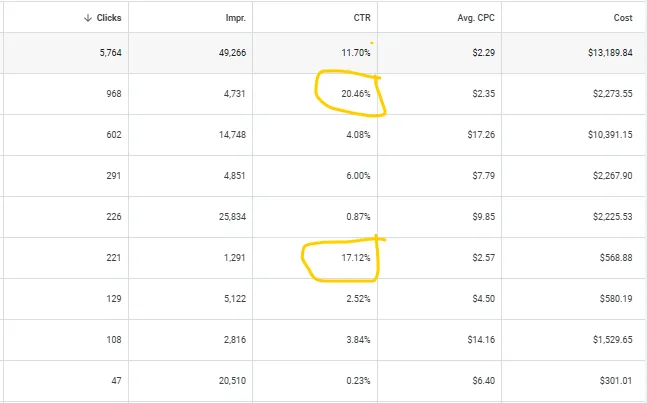Click the $14.16 average CPC cell
Screen dimensions: 647x403
click(473, 340)
